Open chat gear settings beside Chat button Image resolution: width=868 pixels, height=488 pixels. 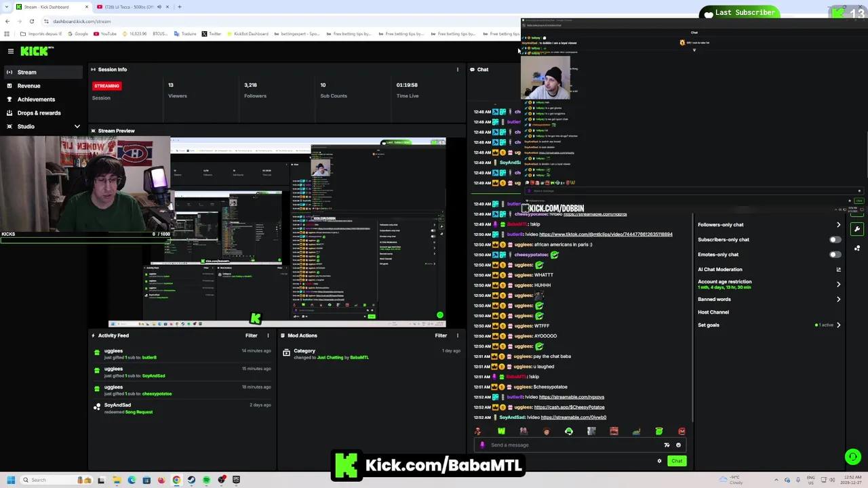[x=659, y=461]
